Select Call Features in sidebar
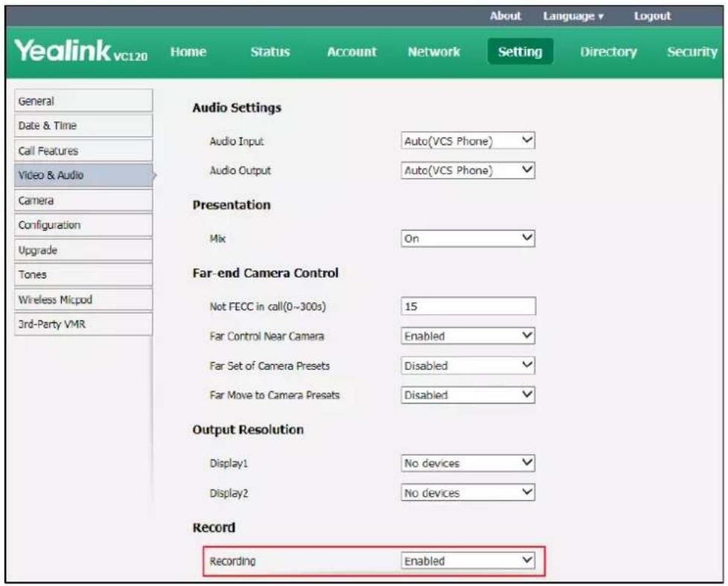The height and width of the screenshot is (586, 728). pyautogui.click(x=83, y=150)
